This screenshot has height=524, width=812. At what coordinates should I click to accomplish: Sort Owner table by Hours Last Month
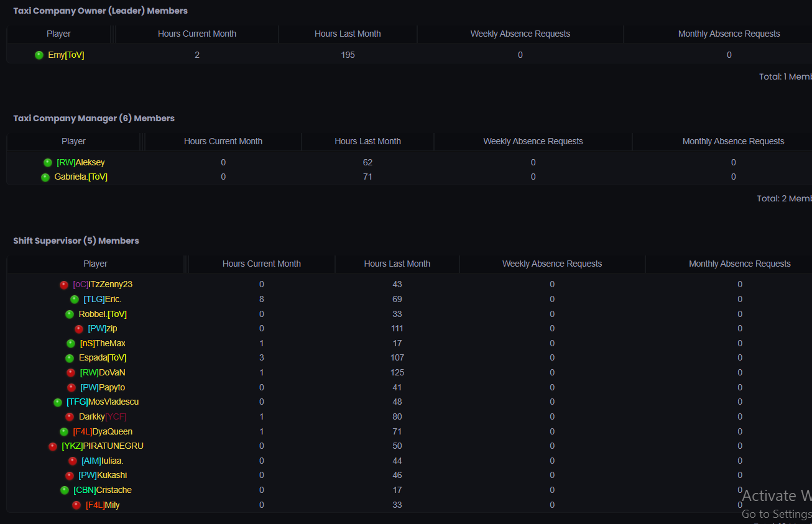tap(348, 34)
